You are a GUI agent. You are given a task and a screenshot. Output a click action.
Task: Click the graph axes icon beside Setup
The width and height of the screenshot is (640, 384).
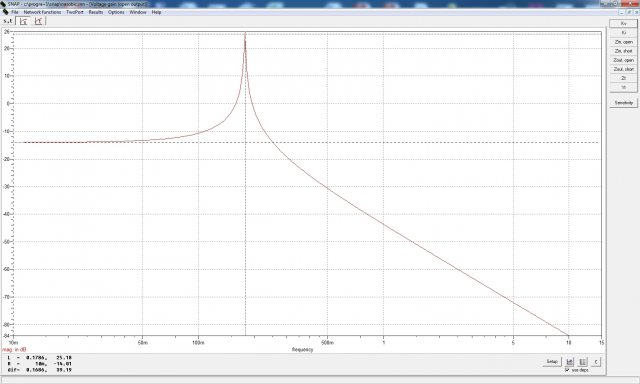570,362
